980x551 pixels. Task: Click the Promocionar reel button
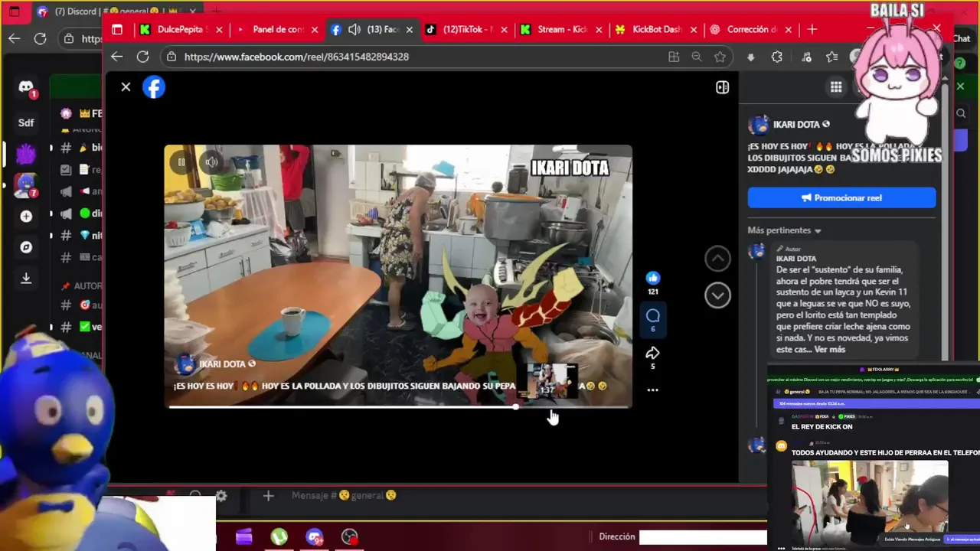pos(841,197)
